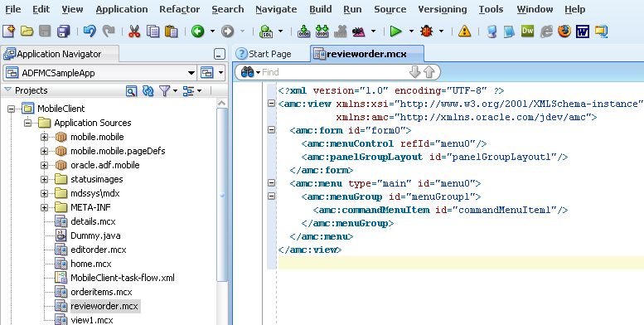Expand the META-INF folder
Image resolution: width=644 pixels, height=325 pixels.
[x=45, y=207]
